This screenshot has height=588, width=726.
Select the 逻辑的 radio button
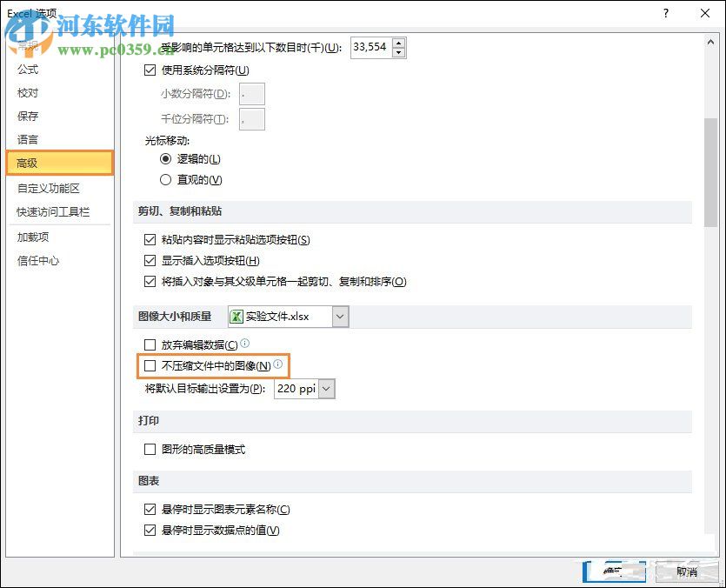coord(165,159)
